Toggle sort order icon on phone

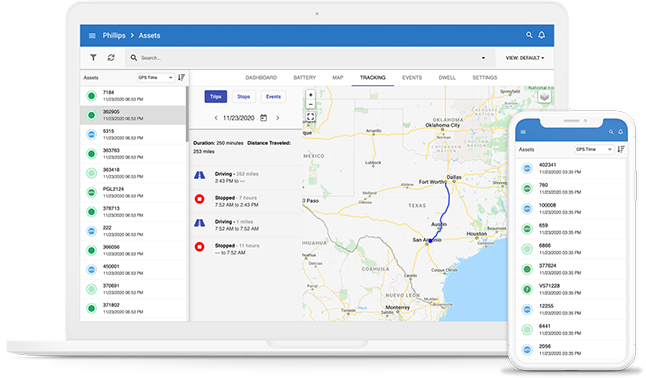[621, 149]
